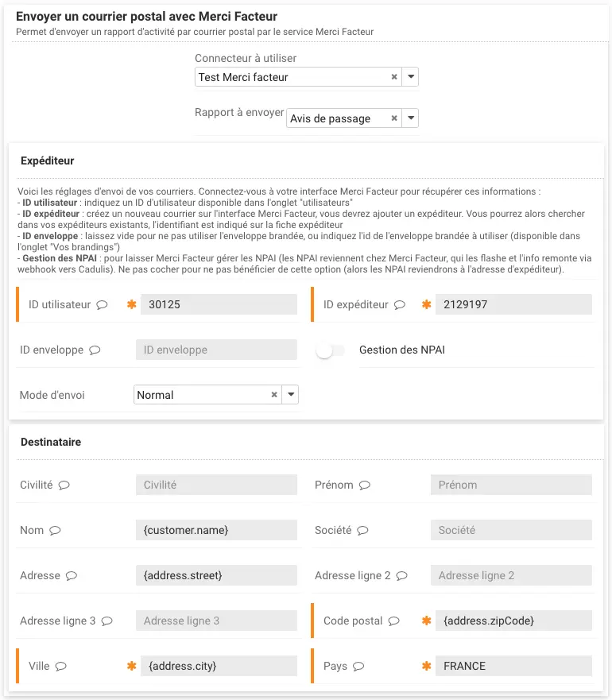Click the comment icon beside ID expéditeur

398,304
